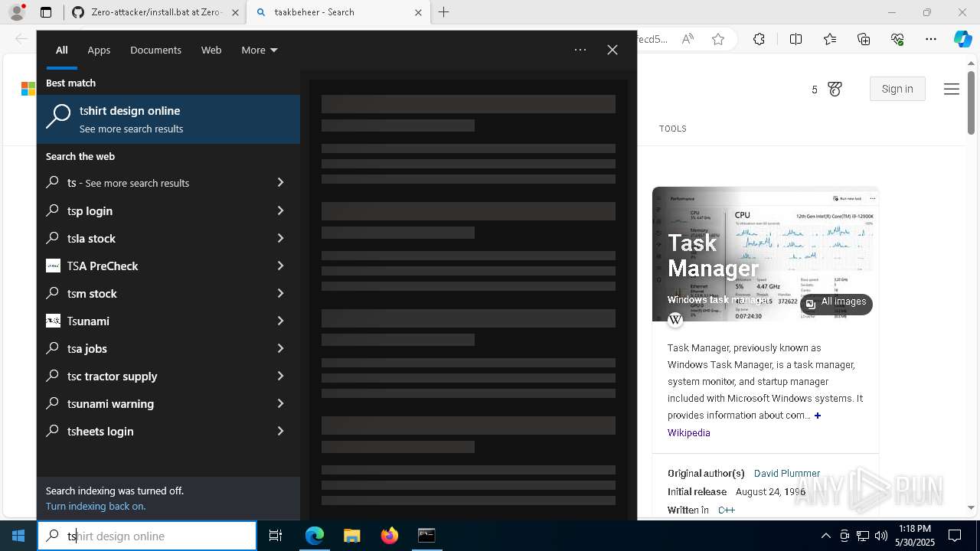The image size is (980, 551).
Task: Open Edge tab actions menu icon
Action: pos(46,12)
